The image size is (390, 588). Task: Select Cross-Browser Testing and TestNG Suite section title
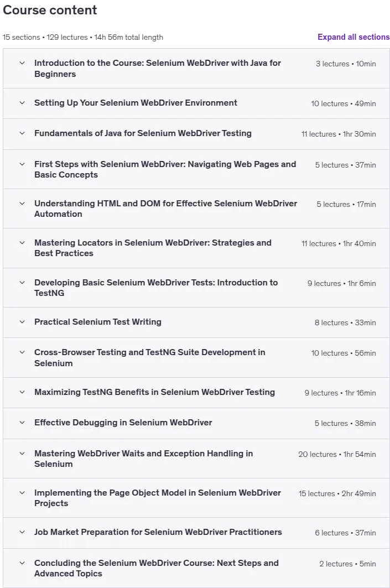coord(149,357)
